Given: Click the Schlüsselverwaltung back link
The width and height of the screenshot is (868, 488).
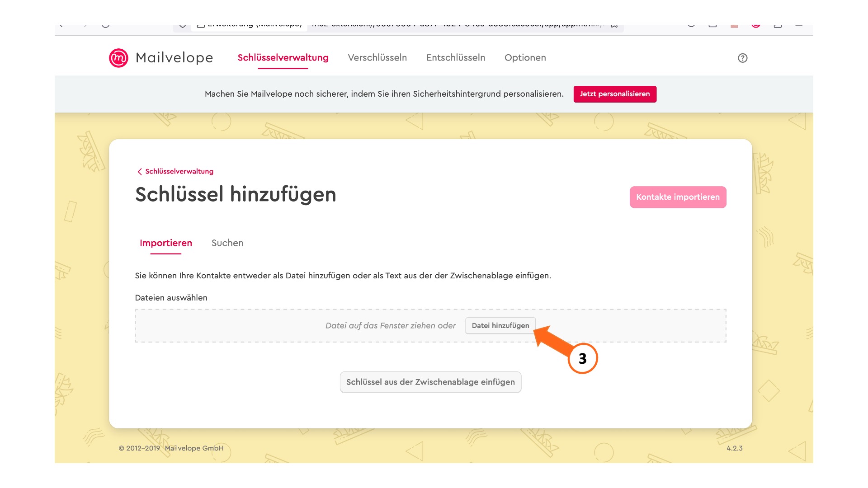Looking at the screenshot, I should 175,171.
